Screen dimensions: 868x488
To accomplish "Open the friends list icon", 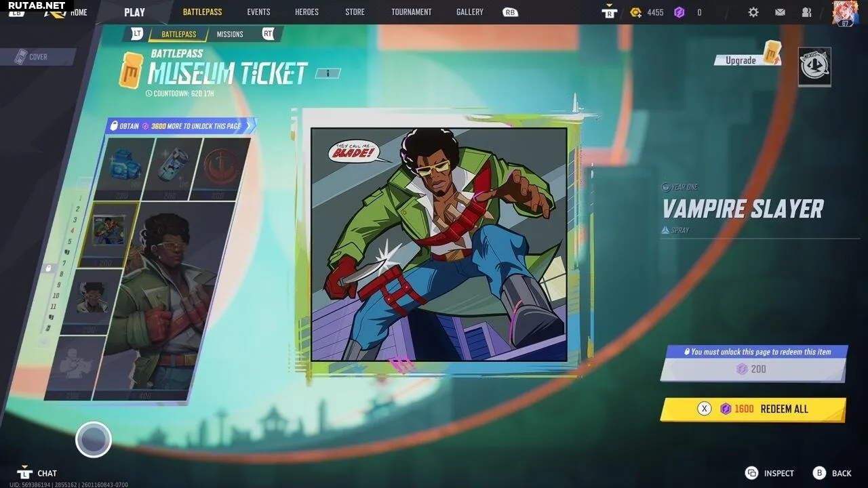I will click(806, 12).
